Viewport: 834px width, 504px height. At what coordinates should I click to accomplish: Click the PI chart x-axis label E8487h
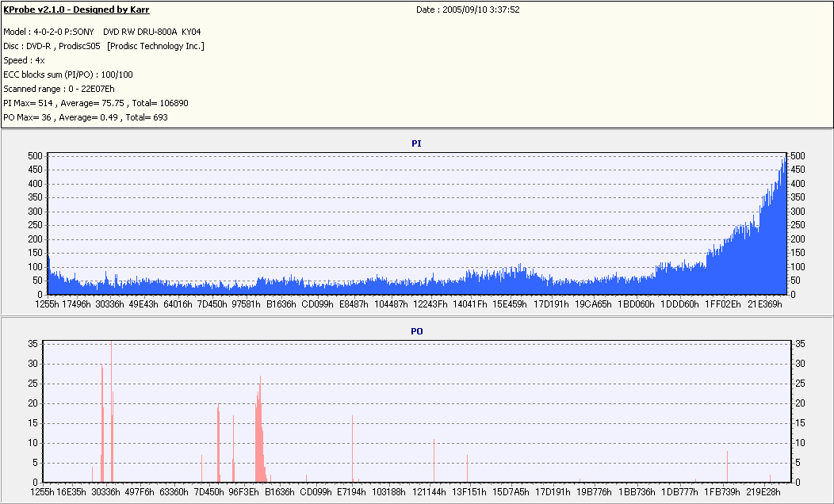pos(353,304)
